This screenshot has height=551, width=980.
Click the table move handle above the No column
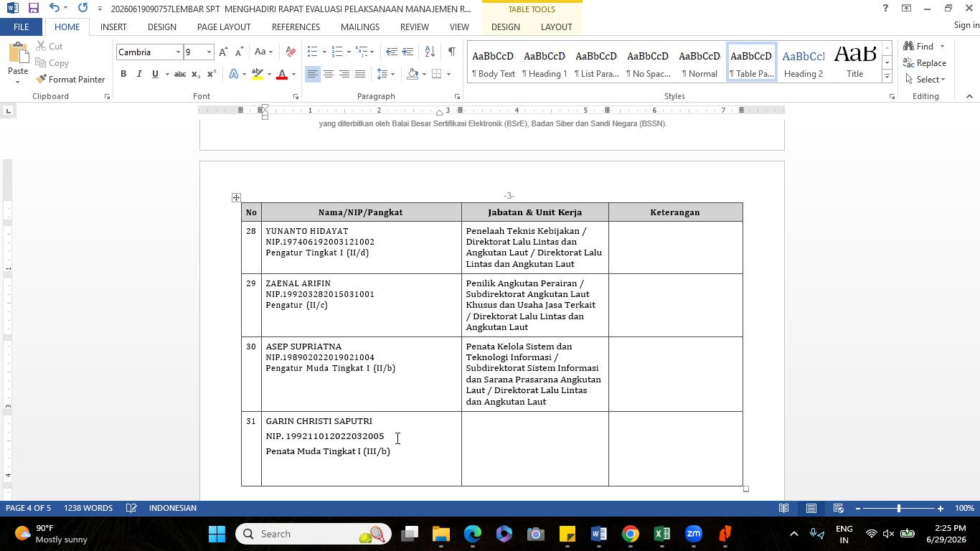coord(236,197)
